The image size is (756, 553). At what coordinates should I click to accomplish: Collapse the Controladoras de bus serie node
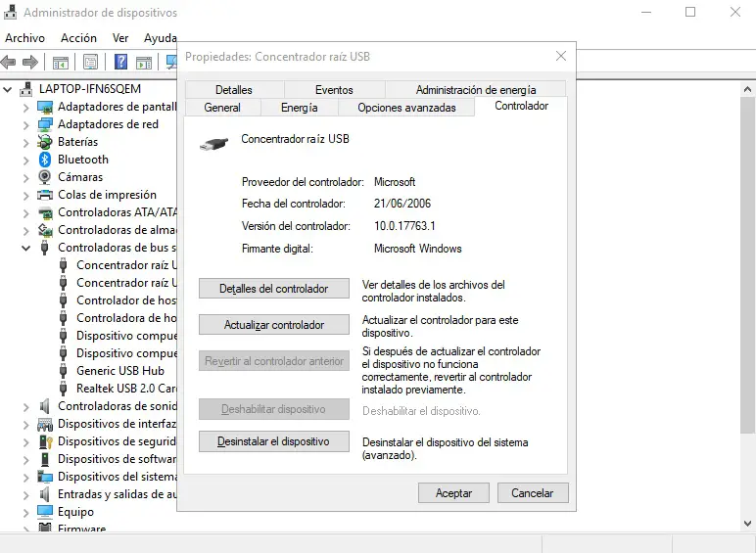point(26,248)
